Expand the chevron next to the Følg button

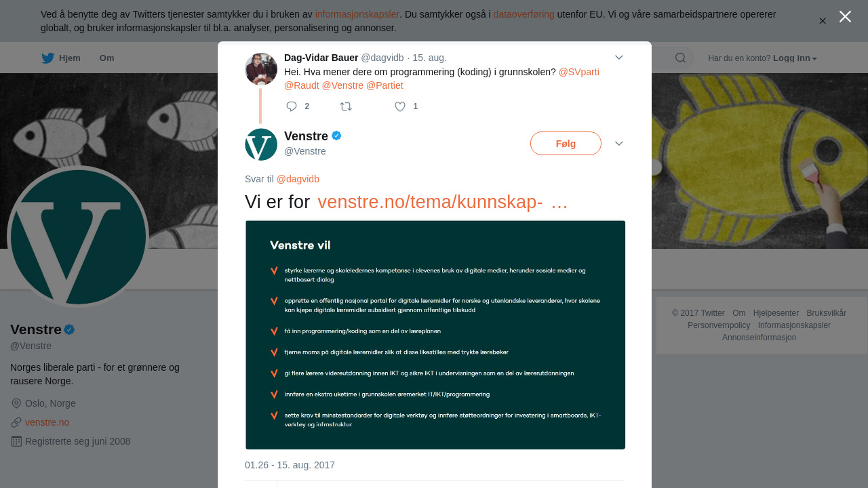point(618,144)
